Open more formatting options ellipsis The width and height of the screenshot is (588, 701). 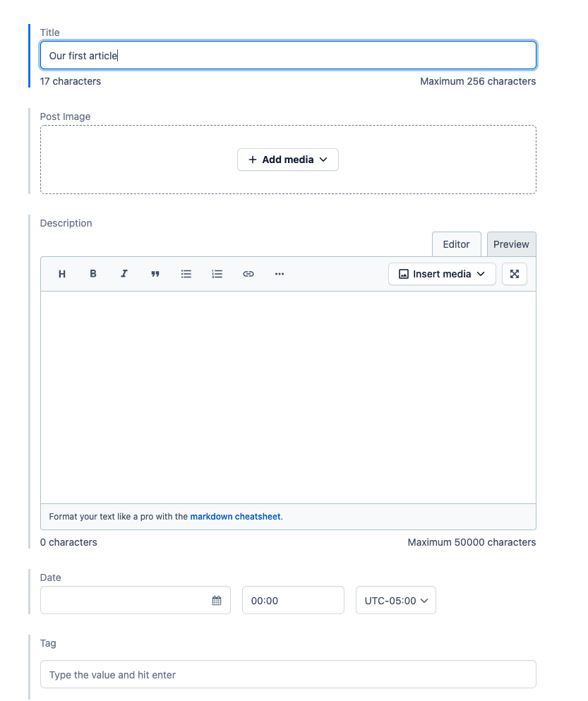(280, 274)
